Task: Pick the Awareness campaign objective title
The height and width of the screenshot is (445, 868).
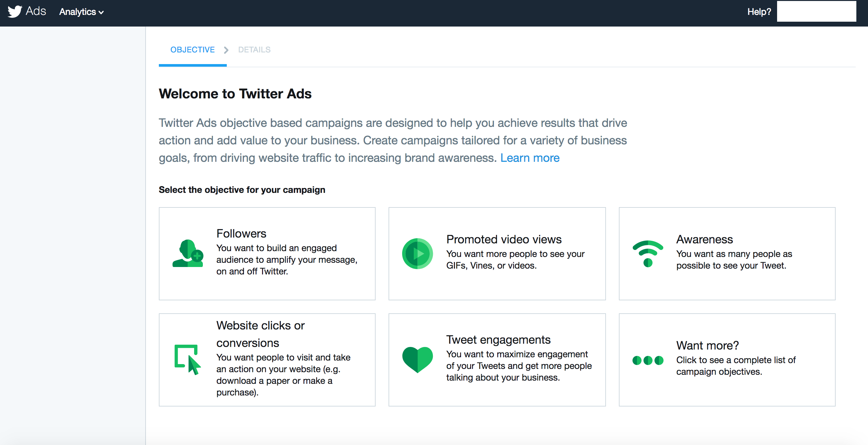Action: (x=704, y=239)
